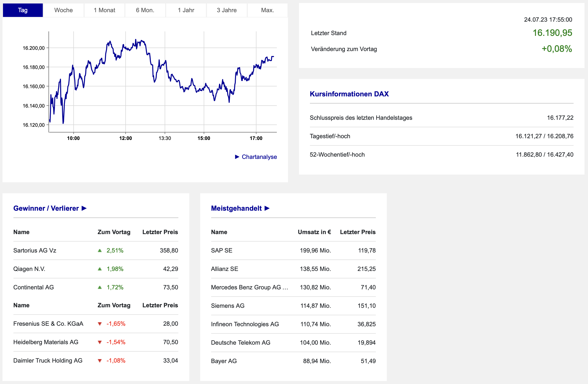Screen dimensions: 588x384
Task: Open the Meistgehandelt heading link
Action: pos(236,208)
